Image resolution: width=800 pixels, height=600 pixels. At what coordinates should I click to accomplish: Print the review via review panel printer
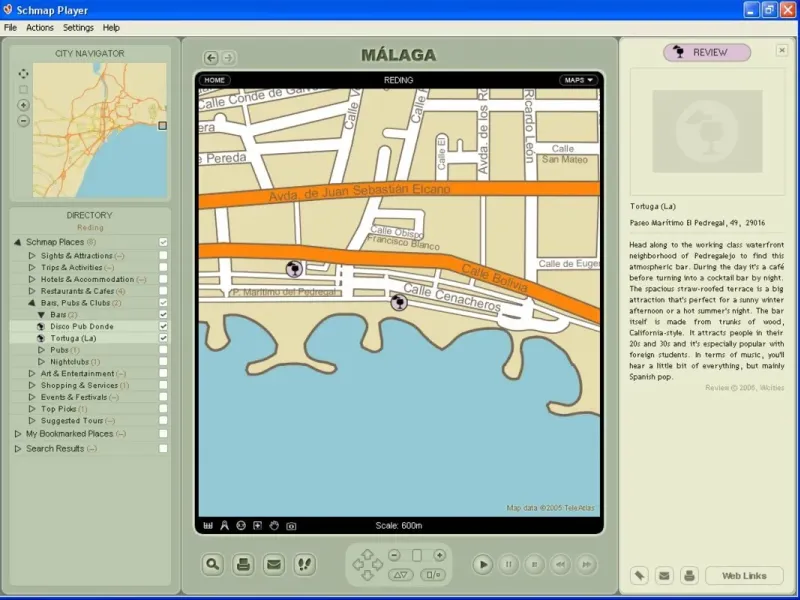coord(689,576)
